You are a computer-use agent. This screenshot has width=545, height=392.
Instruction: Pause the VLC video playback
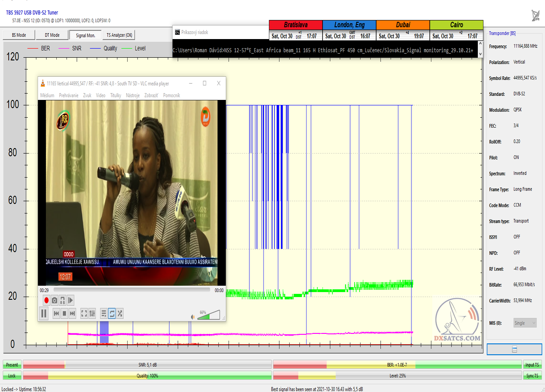pyautogui.click(x=44, y=313)
